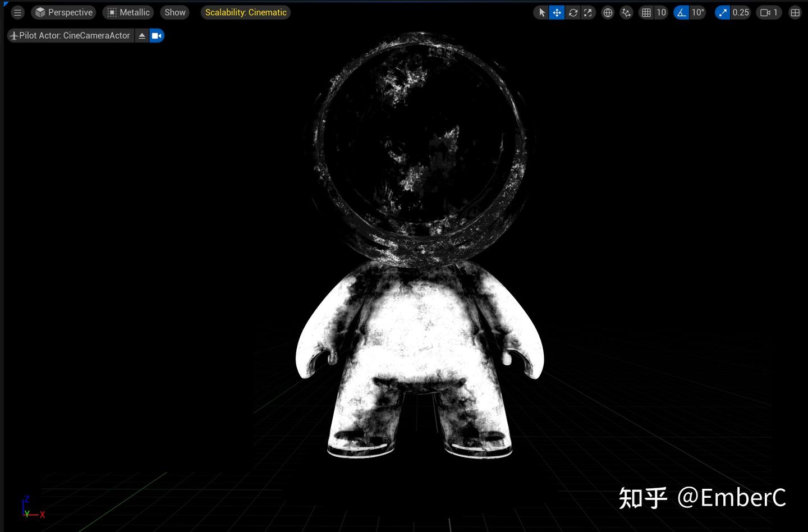Image resolution: width=808 pixels, height=532 pixels.
Task: Expand the Show flags dropdown
Action: click(175, 12)
